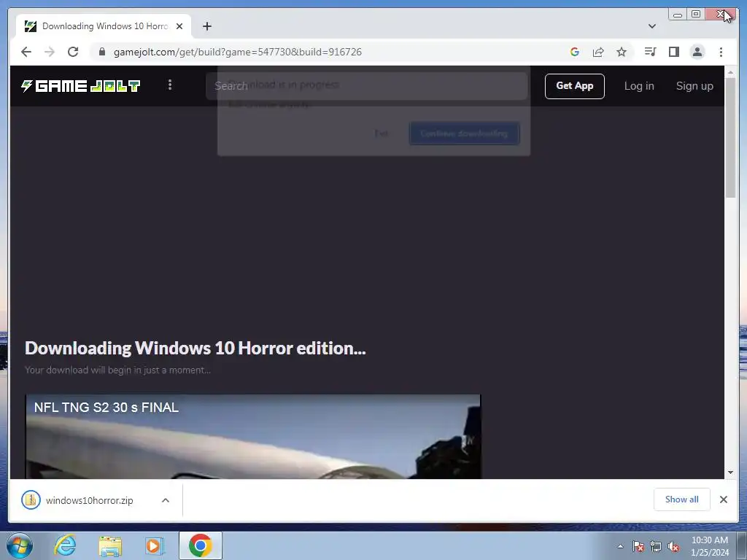Open the media control icon
The image size is (747, 560).
tap(650, 52)
